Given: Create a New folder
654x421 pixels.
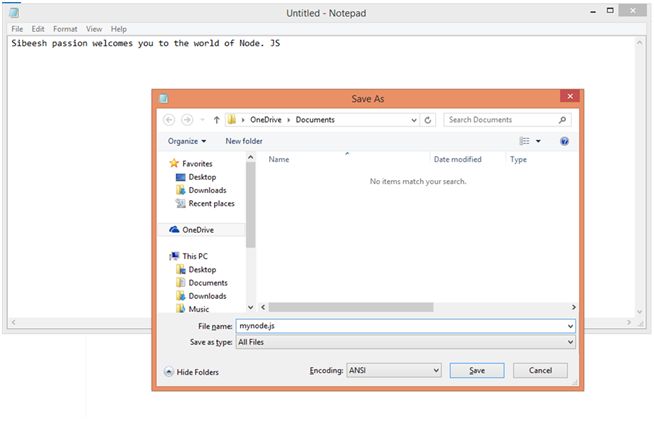Looking at the screenshot, I should coord(244,141).
